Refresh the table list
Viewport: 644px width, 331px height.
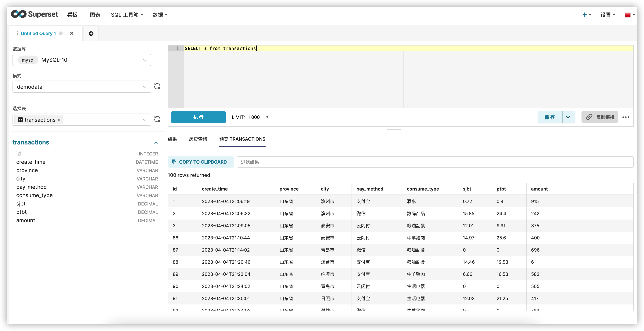157,119
